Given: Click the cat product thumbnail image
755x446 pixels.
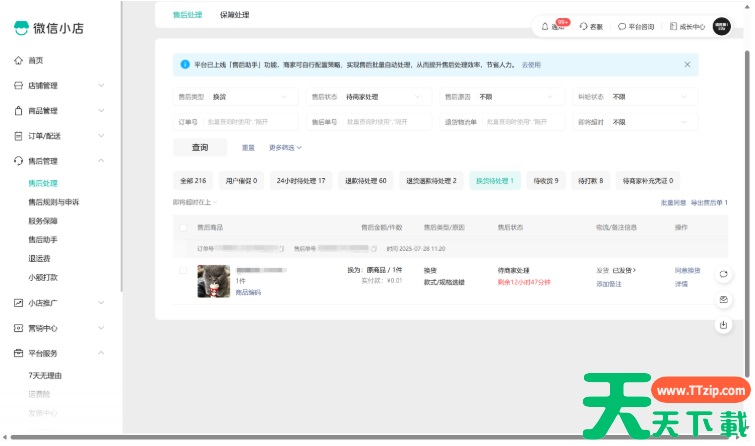Looking at the screenshot, I should [215, 281].
